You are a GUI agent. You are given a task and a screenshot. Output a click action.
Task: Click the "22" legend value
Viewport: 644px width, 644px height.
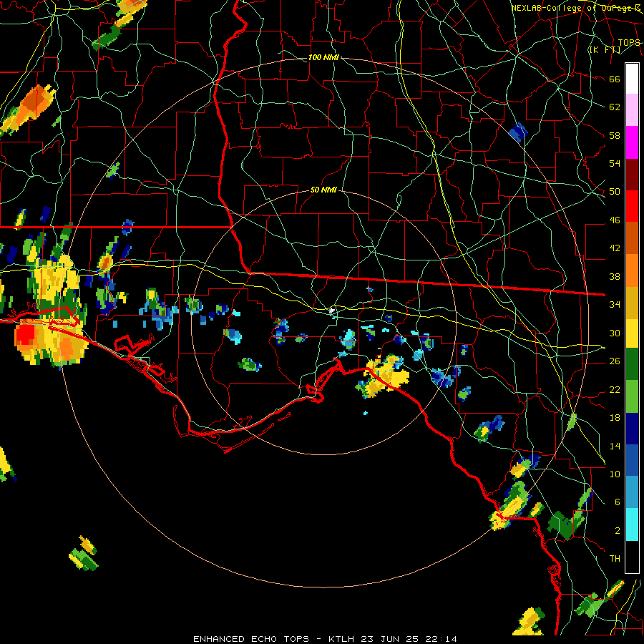pos(615,389)
